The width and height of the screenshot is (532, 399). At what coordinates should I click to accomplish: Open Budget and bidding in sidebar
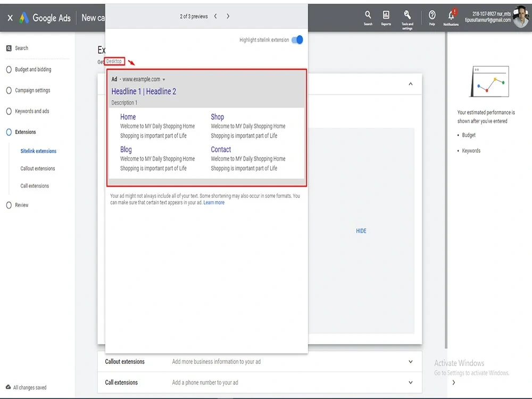[33, 70]
